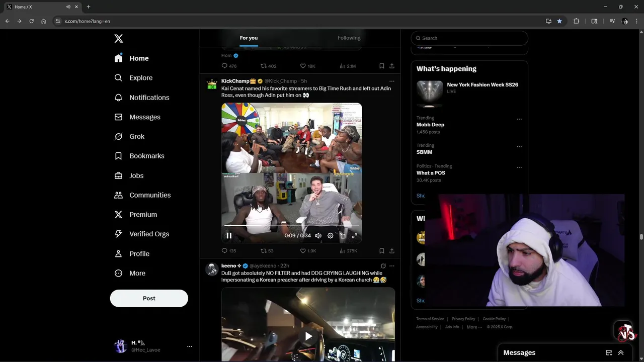Open account menu dots beside @Hec_Lavoe
644x362 pixels.
click(190, 346)
